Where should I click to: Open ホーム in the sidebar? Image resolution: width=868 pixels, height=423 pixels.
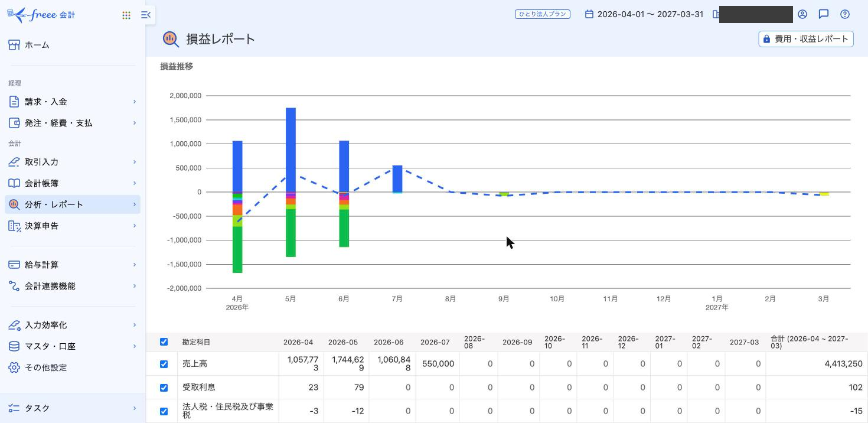tap(73, 45)
